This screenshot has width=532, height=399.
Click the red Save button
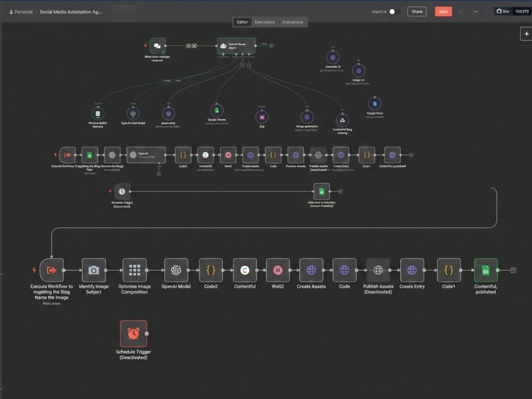[x=444, y=12]
